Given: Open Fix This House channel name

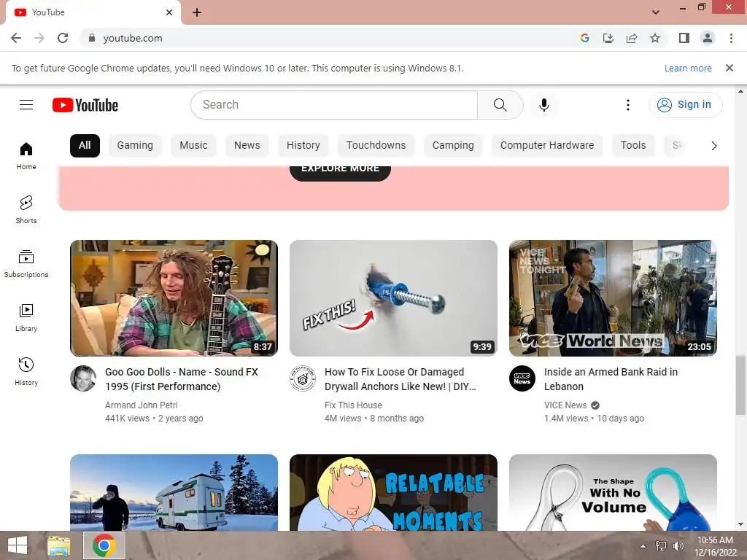Looking at the screenshot, I should [353, 405].
